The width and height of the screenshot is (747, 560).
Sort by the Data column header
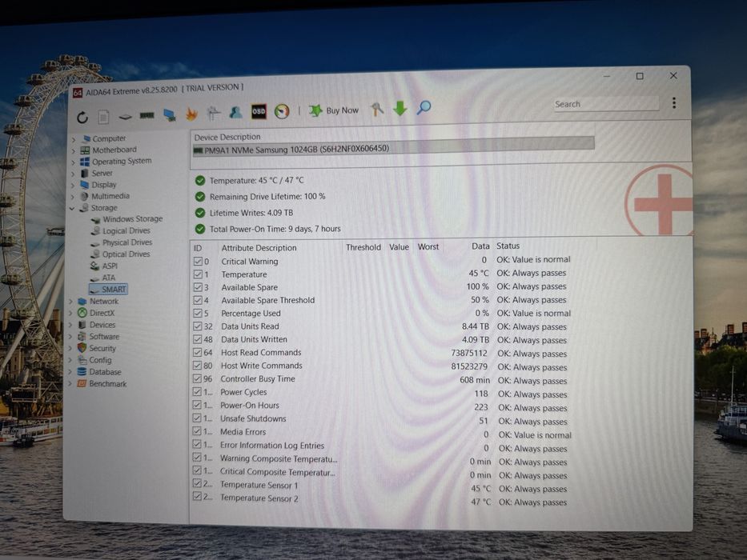(x=480, y=246)
